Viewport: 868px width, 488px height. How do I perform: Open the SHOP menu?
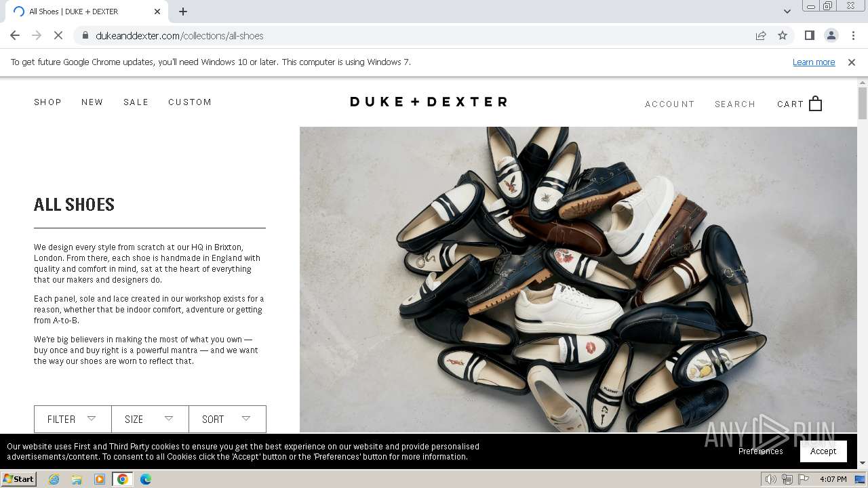pos(48,102)
